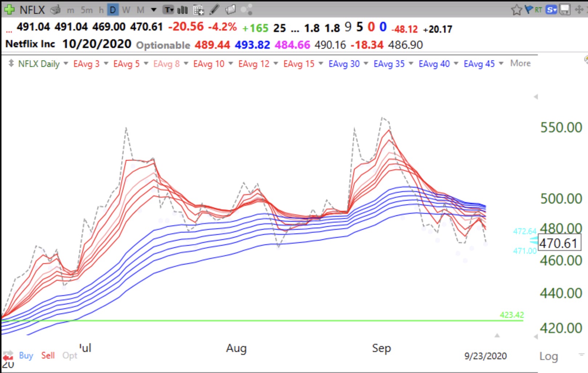Click the NFLX ticker symbol

32,10
